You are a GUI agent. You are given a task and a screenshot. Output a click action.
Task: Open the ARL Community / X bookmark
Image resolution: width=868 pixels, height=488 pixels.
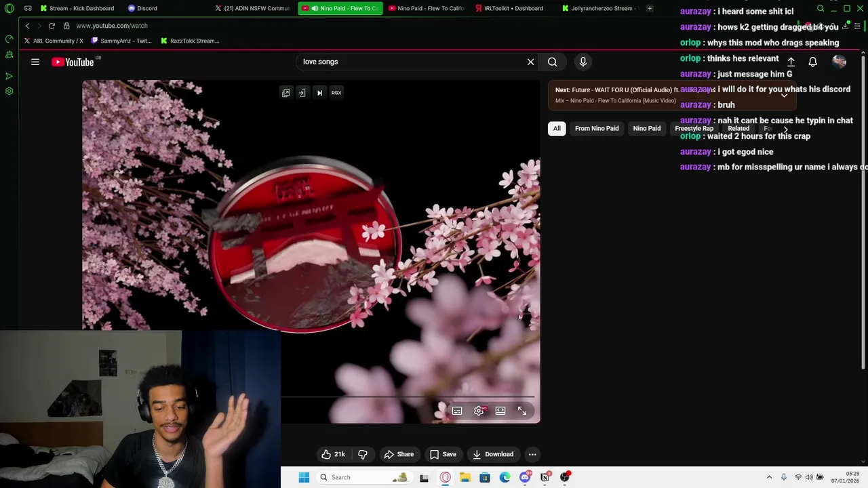tap(54, 41)
